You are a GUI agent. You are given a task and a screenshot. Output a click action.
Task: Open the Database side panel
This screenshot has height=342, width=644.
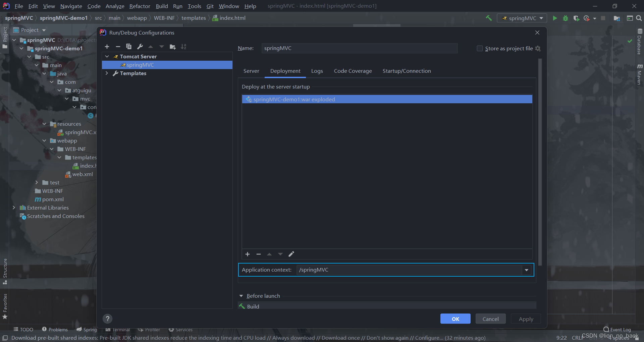coord(640,41)
